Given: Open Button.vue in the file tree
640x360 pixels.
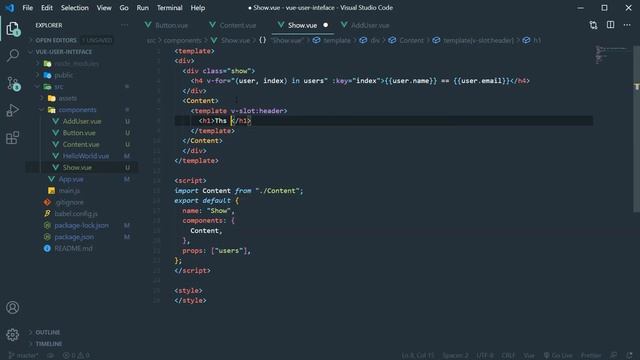Looking at the screenshot, I should coord(79,133).
